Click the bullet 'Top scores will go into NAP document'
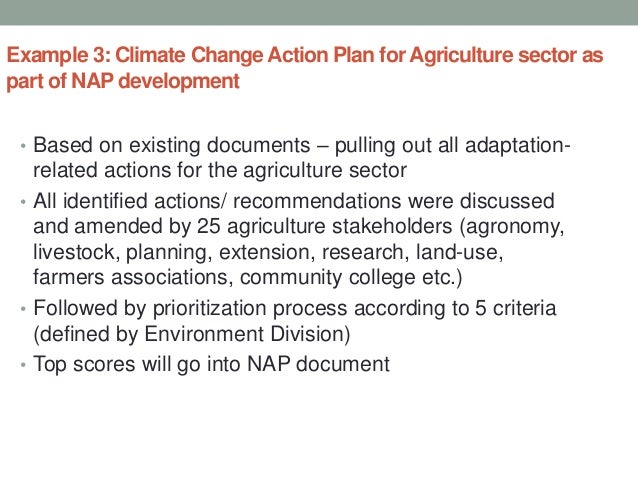The height and width of the screenshot is (479, 638). pyautogui.click(x=212, y=364)
